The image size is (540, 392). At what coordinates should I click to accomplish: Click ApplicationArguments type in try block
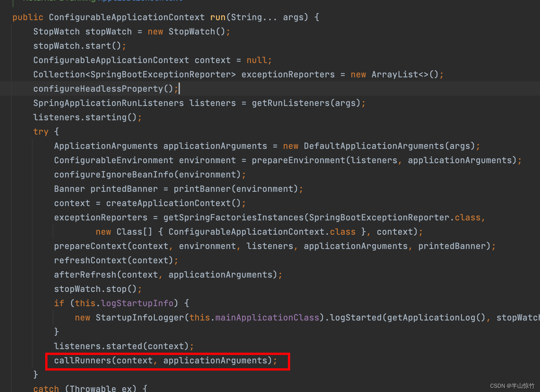tap(106, 146)
